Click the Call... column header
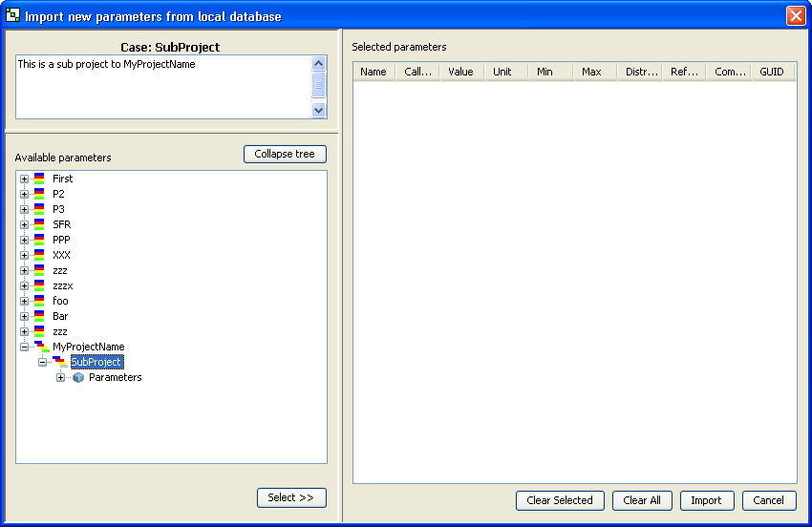Viewport: 812px width, 527px height. (x=417, y=72)
